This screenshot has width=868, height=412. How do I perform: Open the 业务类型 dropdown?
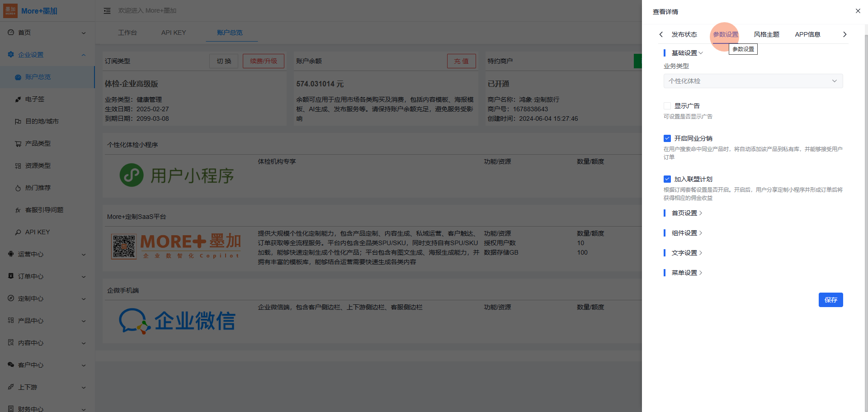coord(753,81)
